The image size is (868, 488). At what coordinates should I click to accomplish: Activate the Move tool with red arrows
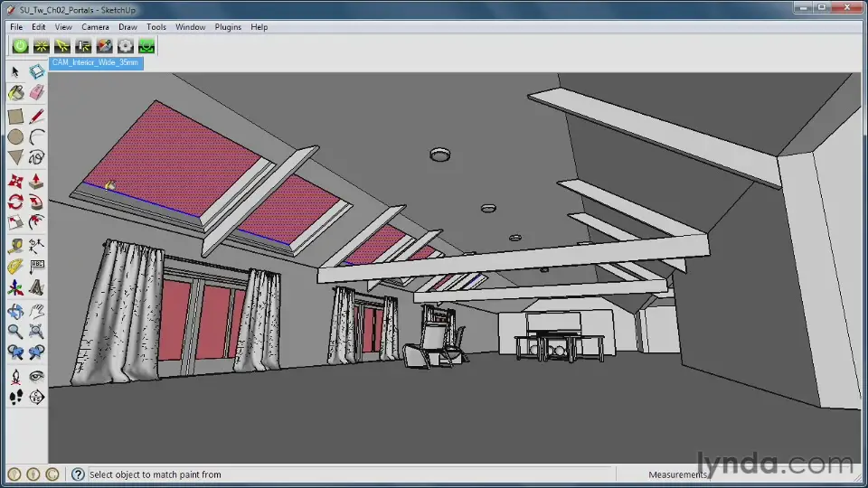pos(15,182)
